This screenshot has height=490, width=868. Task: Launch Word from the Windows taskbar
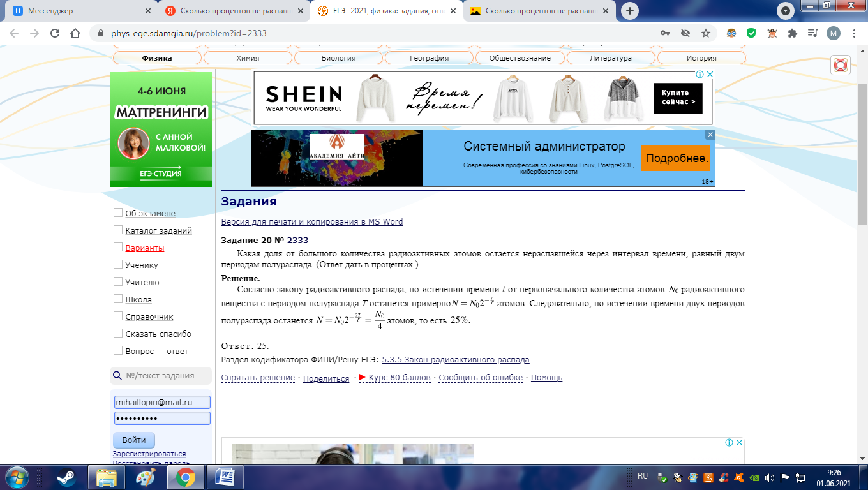[x=226, y=477]
